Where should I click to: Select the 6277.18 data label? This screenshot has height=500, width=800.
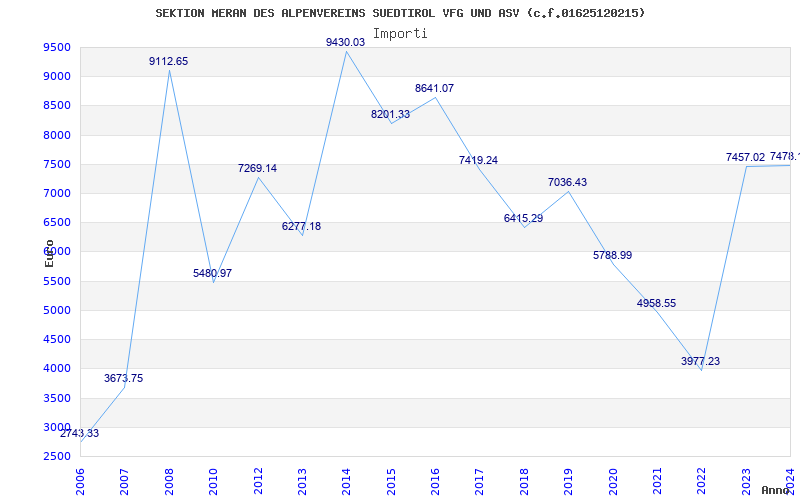coord(302,227)
